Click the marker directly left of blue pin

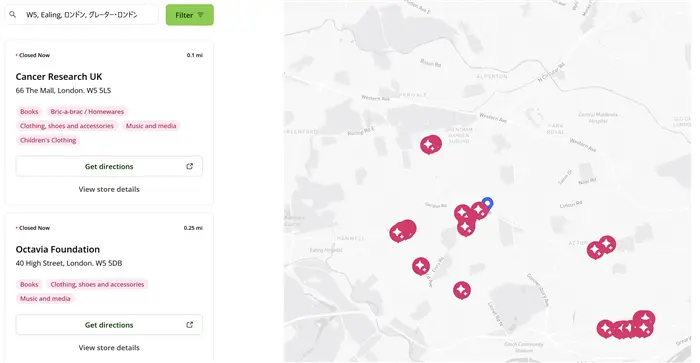[479, 209]
